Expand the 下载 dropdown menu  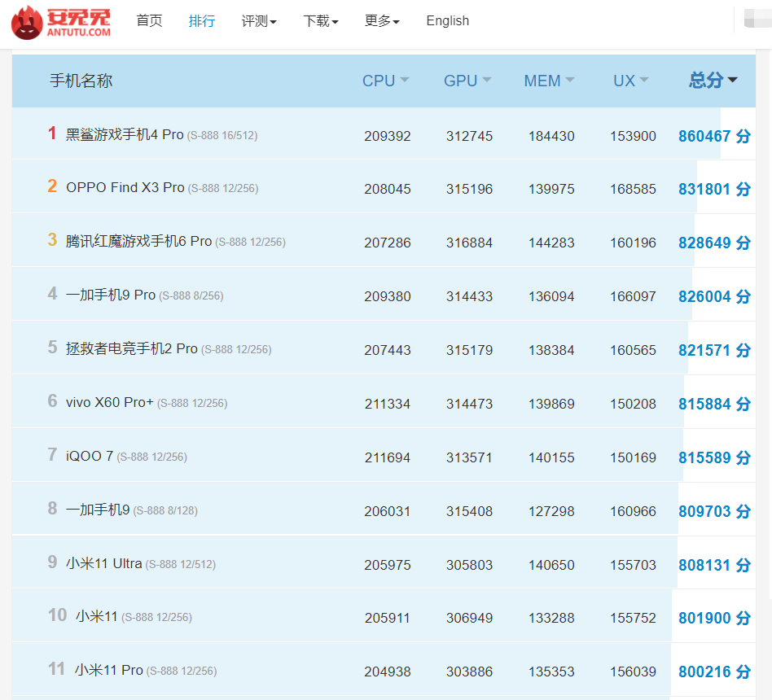(321, 20)
